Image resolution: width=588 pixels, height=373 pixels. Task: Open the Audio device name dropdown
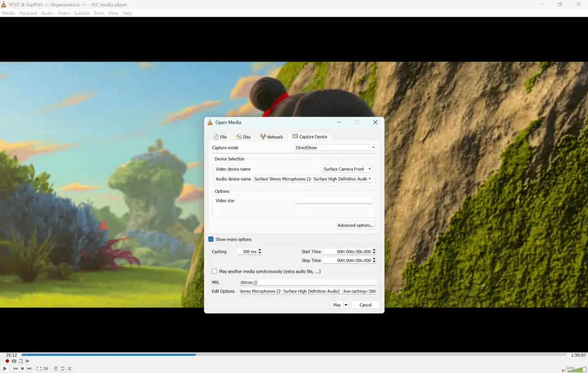[313, 179]
